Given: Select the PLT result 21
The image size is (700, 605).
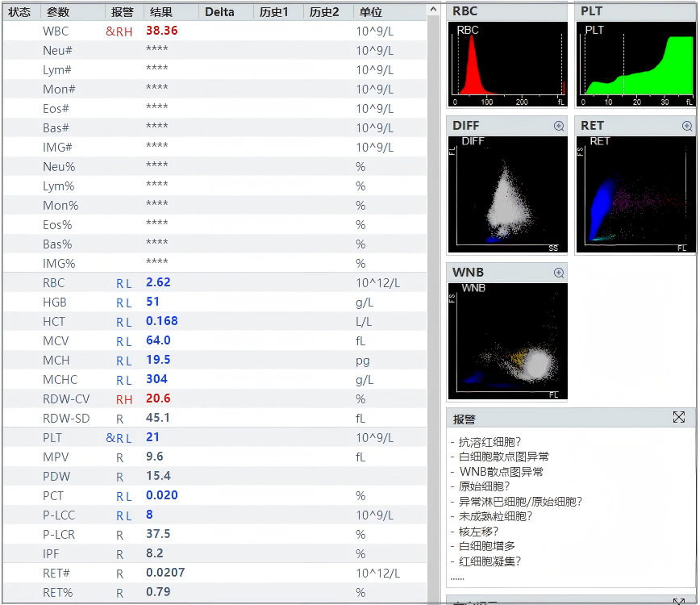Looking at the screenshot, I should (152, 437).
